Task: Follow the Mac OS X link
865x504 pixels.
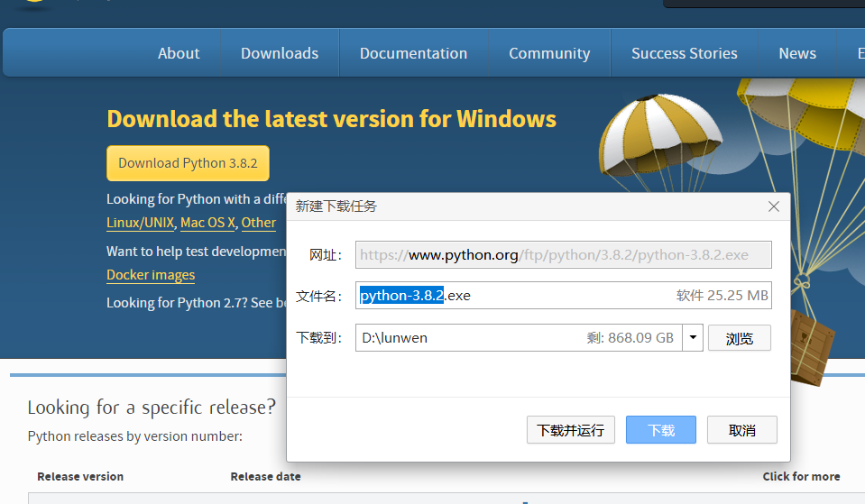Action: [x=208, y=223]
